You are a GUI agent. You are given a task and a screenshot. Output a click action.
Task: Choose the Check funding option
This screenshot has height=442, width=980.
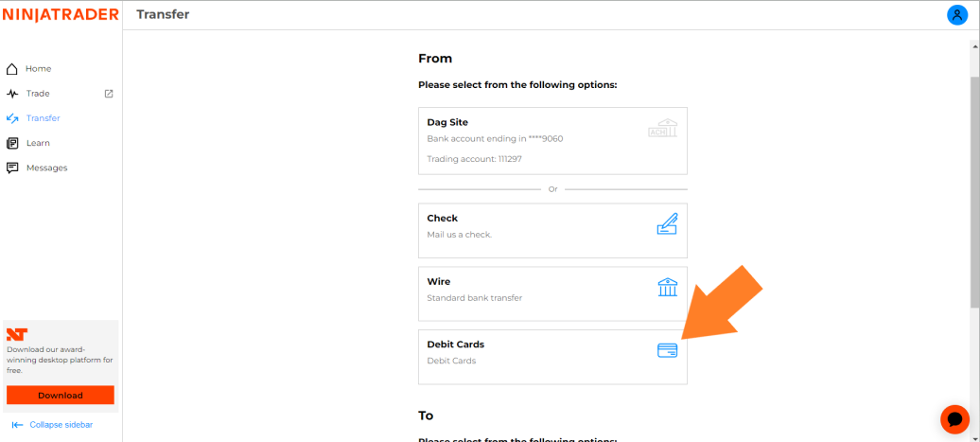pos(552,230)
